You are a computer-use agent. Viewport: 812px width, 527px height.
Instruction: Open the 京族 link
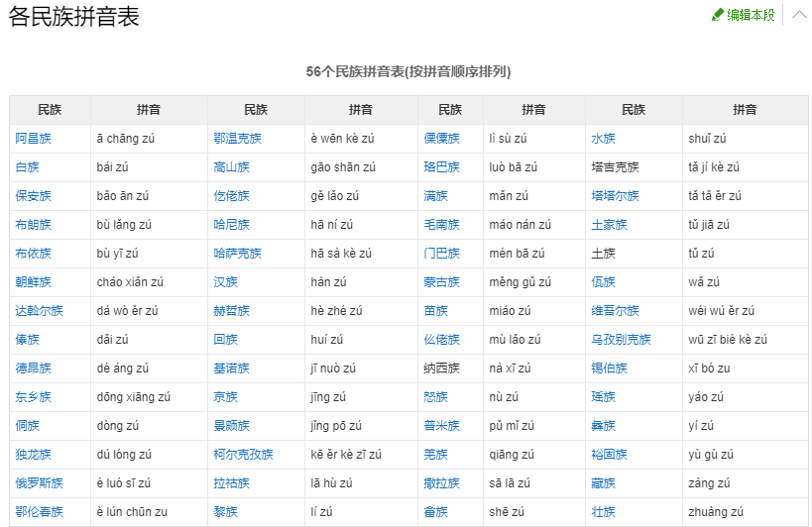point(226,396)
